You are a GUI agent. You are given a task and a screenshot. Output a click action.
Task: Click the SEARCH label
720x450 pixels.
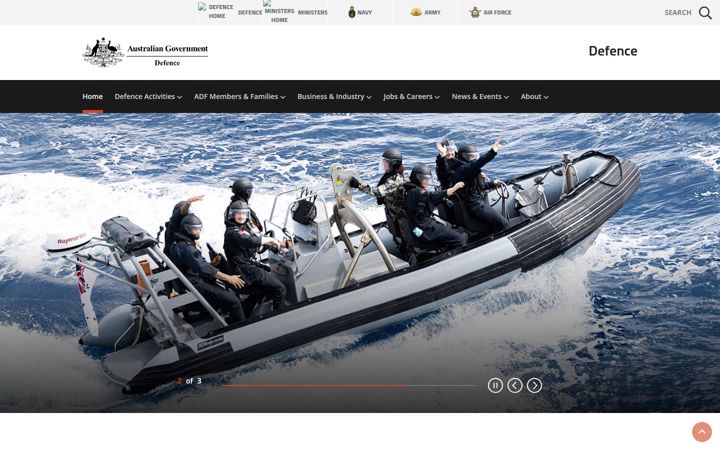678,12
